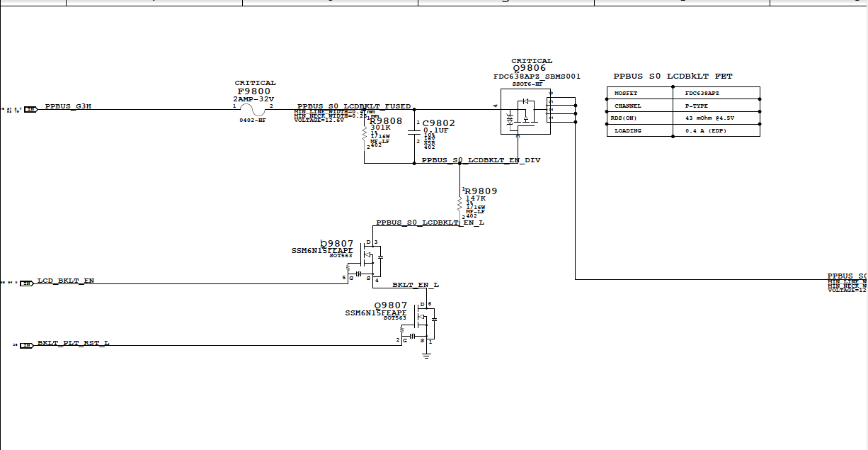Screen dimensions: 868x450
Task: Click the CRITICAL label above Q9806
Action: 532,61
